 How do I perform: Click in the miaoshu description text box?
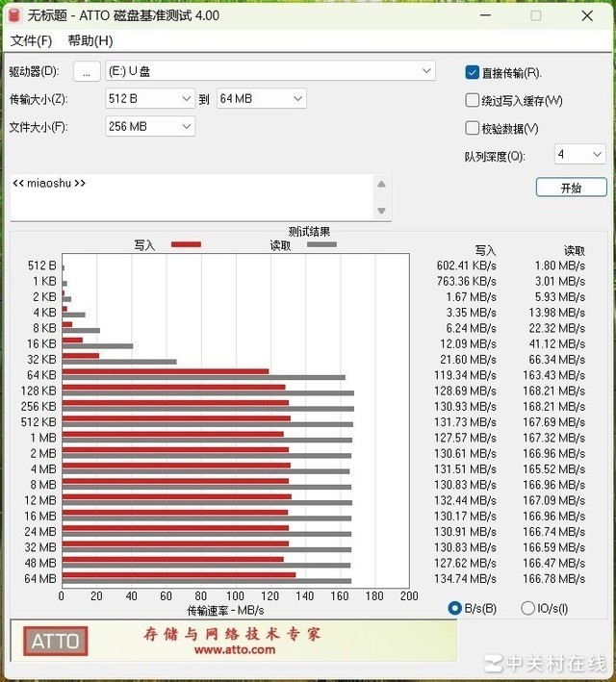192,197
